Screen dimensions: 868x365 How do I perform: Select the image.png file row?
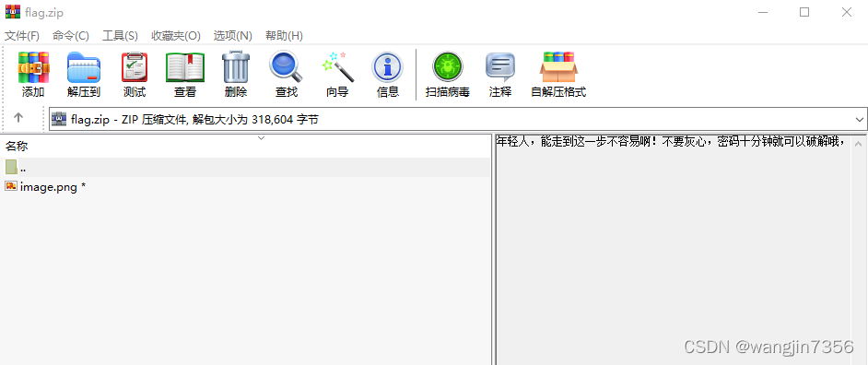coord(246,187)
